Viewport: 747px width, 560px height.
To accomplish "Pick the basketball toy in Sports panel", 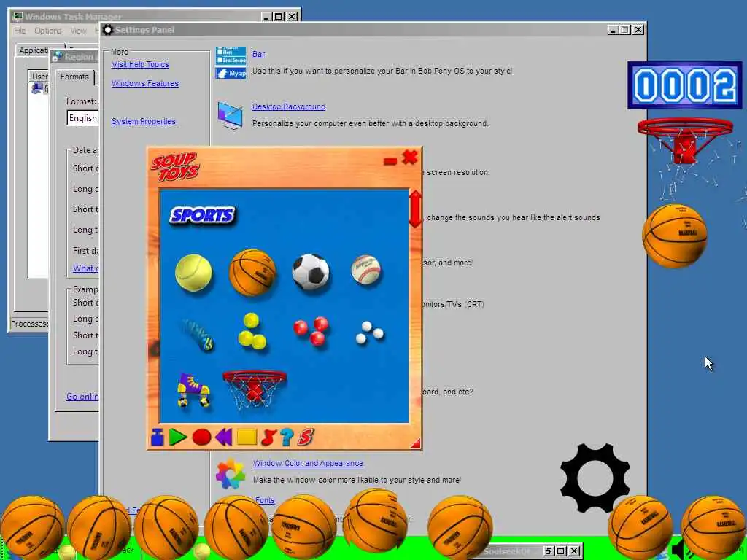I will click(x=252, y=273).
